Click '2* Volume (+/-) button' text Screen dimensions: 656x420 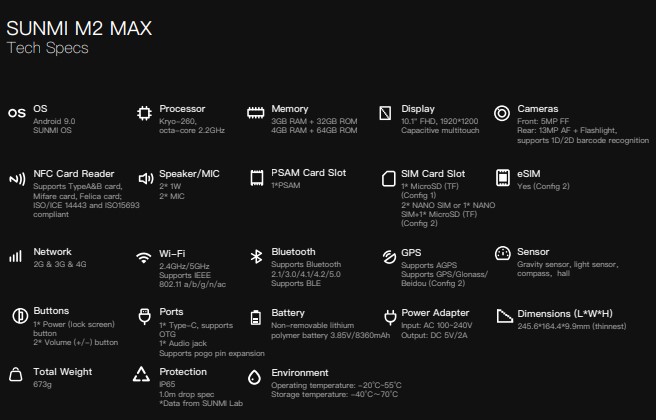[75, 342]
